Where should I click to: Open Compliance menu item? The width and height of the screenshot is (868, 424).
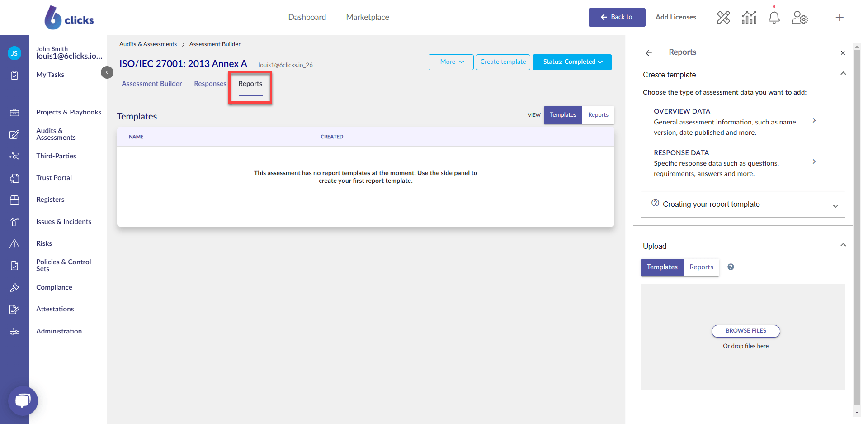click(x=54, y=287)
